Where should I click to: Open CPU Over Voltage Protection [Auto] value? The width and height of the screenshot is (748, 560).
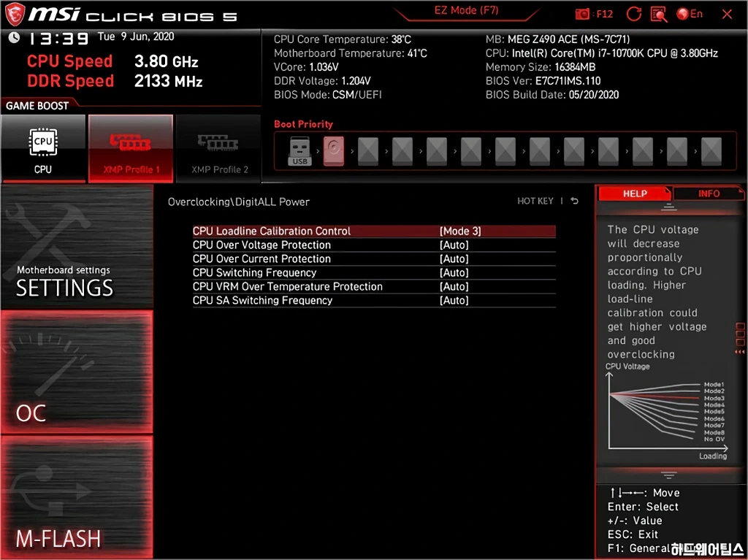[x=454, y=245]
